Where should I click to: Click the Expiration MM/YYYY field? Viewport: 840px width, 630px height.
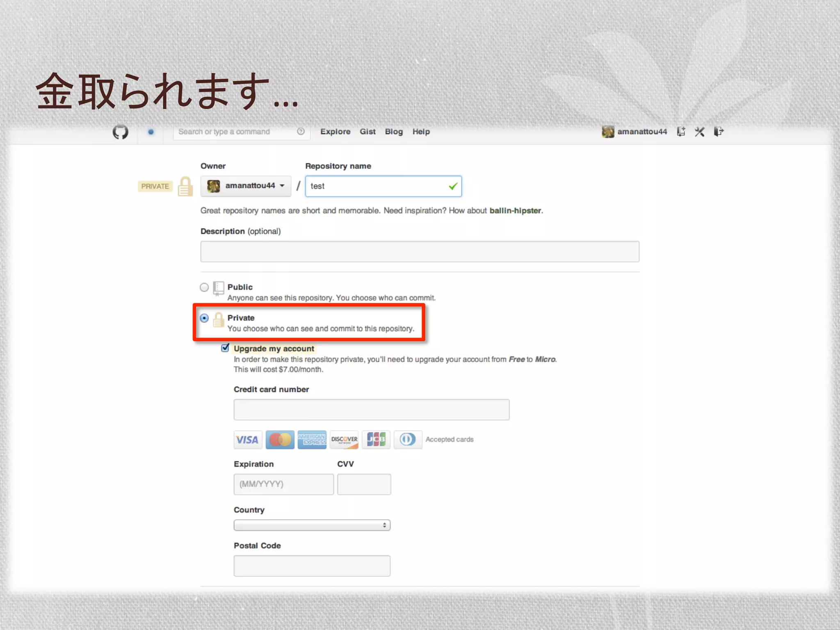click(283, 484)
